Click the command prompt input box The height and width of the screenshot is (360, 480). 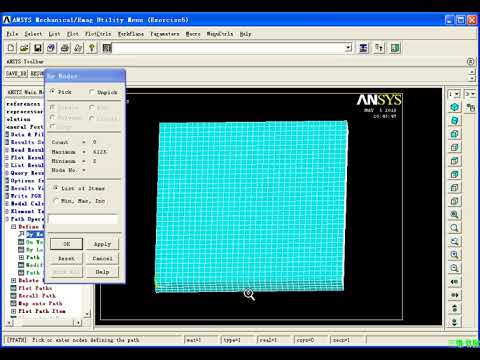[x=228, y=48]
